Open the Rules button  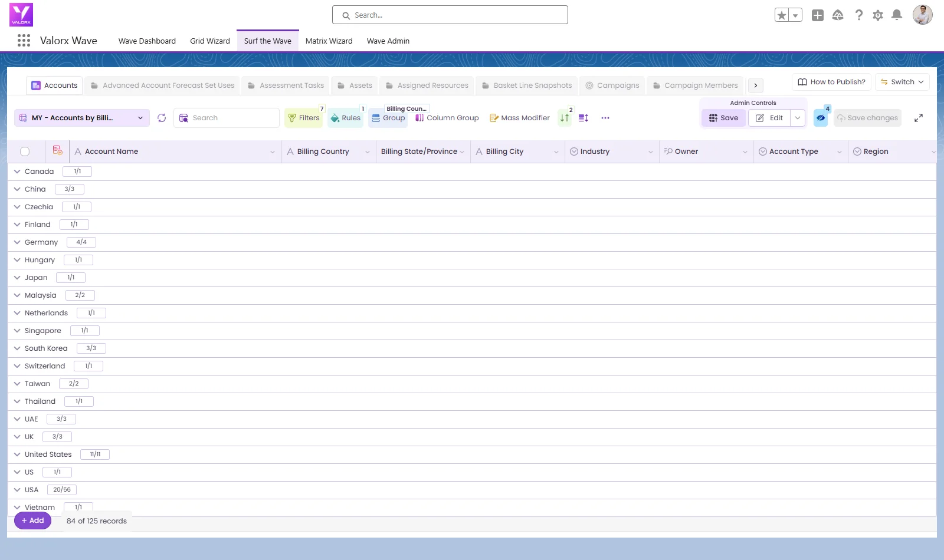pyautogui.click(x=346, y=118)
